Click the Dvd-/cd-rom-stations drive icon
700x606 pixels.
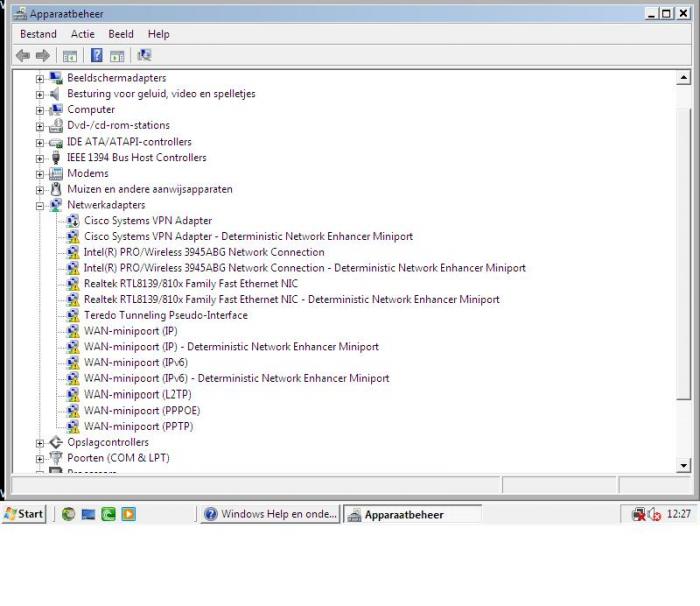pos(56,126)
